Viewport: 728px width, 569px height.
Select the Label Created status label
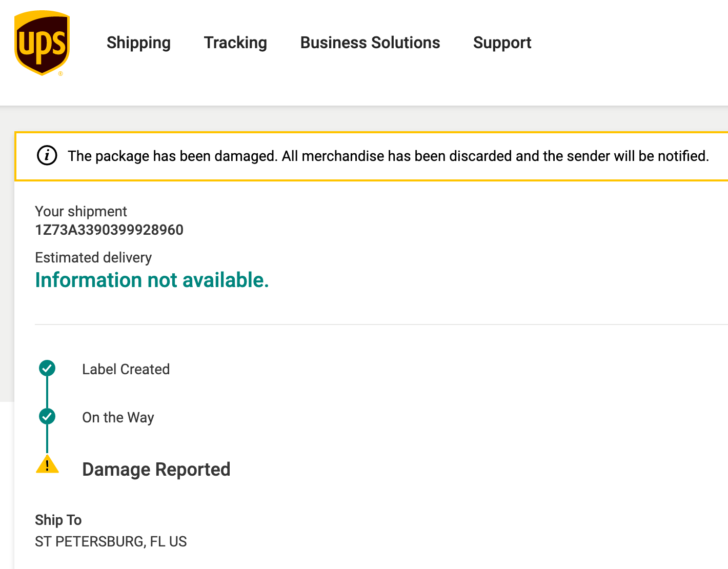point(126,369)
